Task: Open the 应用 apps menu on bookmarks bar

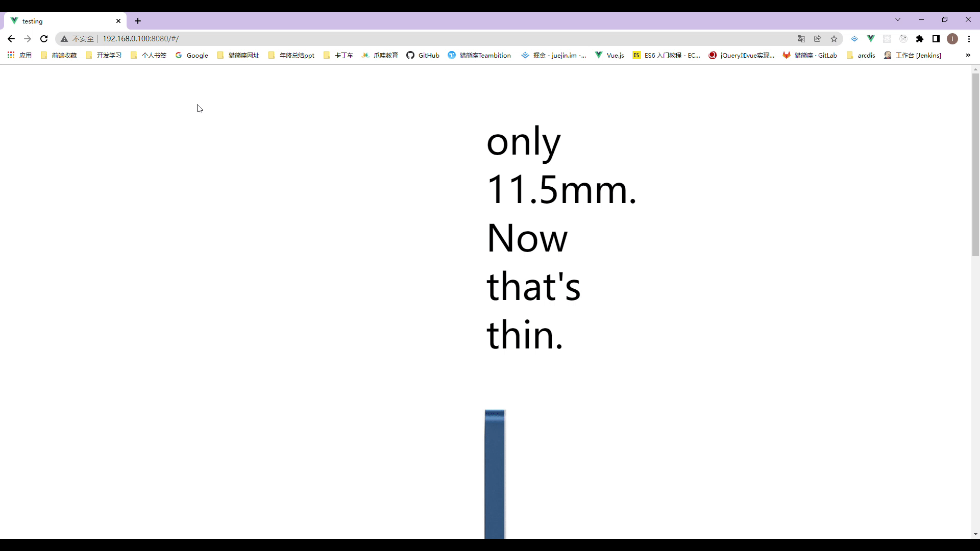Action: point(19,55)
